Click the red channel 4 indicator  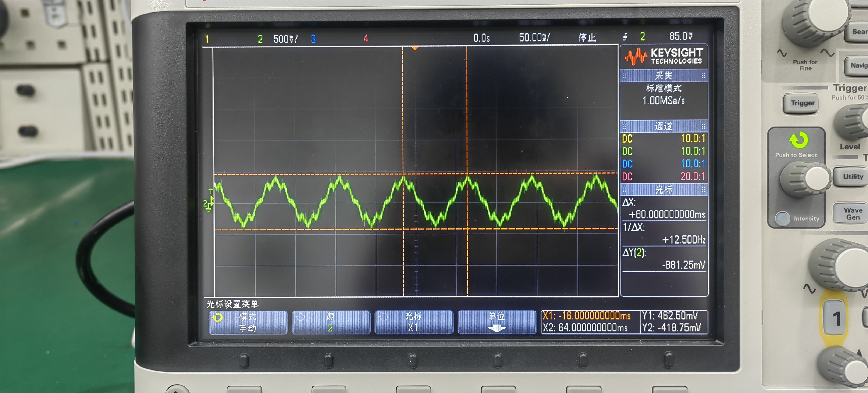pyautogui.click(x=366, y=39)
